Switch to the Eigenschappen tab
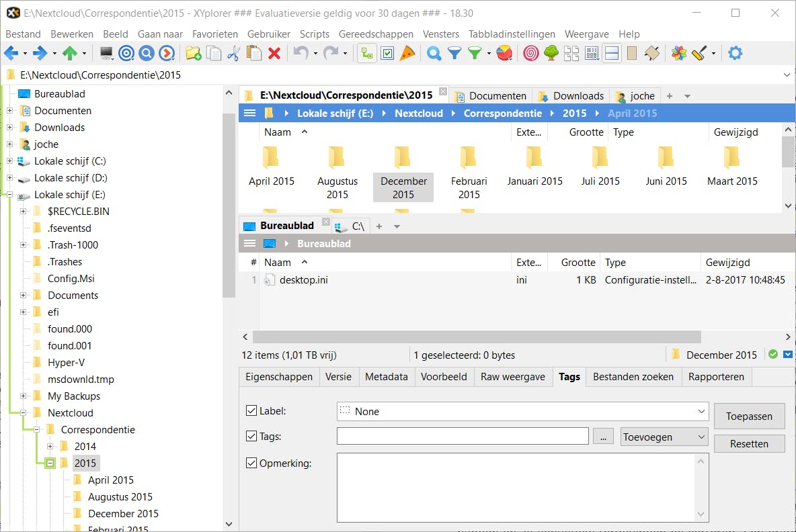The height and width of the screenshot is (532, 796). click(x=279, y=377)
